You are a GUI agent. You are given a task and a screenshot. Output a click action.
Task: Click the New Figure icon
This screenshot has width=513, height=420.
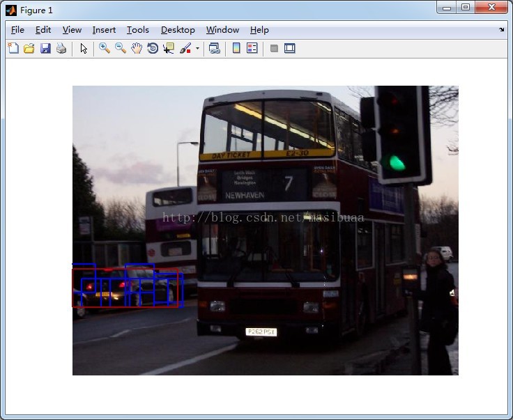pos(13,48)
